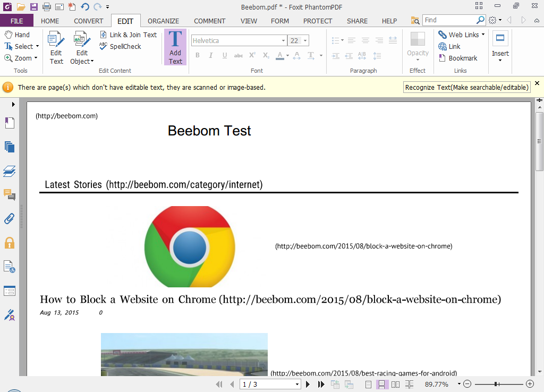
Task: Open the Pages thumbnail panel in sidebar
Action: click(x=10, y=147)
